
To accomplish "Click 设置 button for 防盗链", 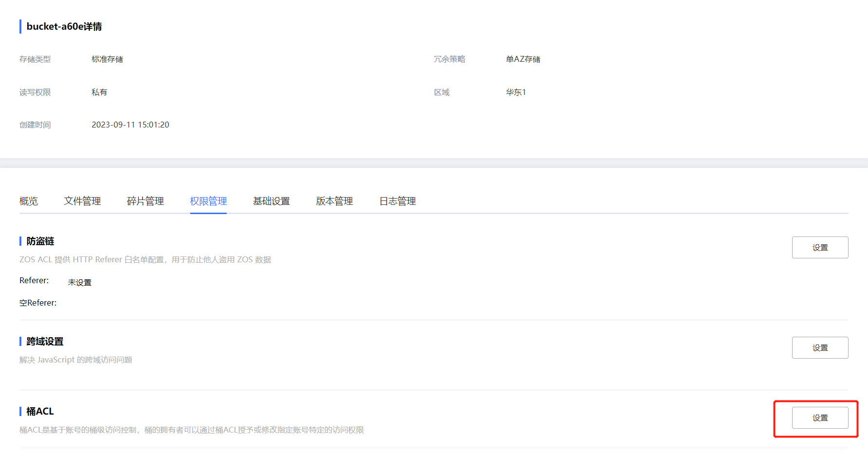I will (820, 247).
